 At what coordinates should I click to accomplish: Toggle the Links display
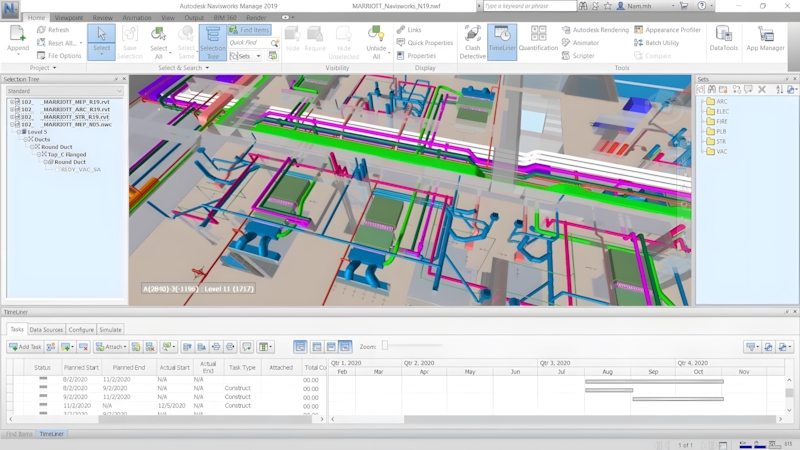(409, 30)
